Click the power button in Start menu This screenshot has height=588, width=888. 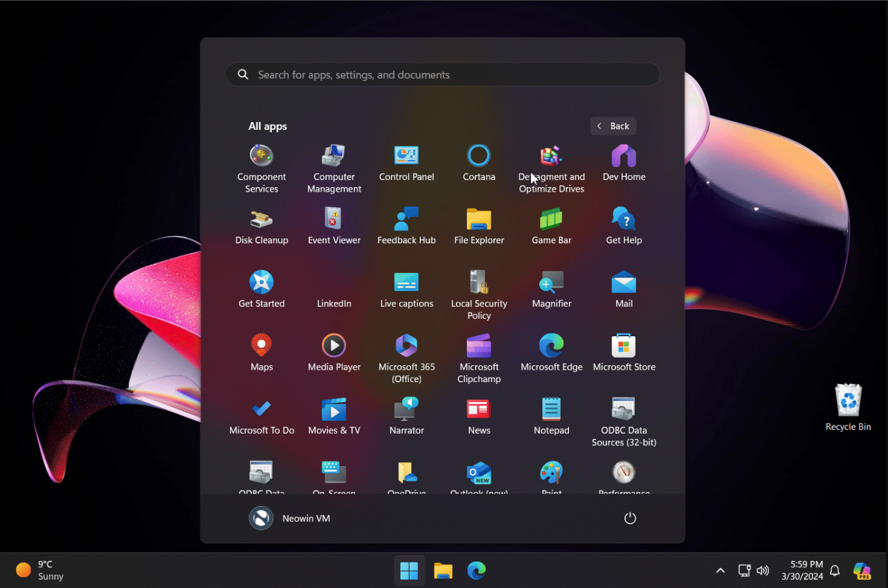[630, 518]
